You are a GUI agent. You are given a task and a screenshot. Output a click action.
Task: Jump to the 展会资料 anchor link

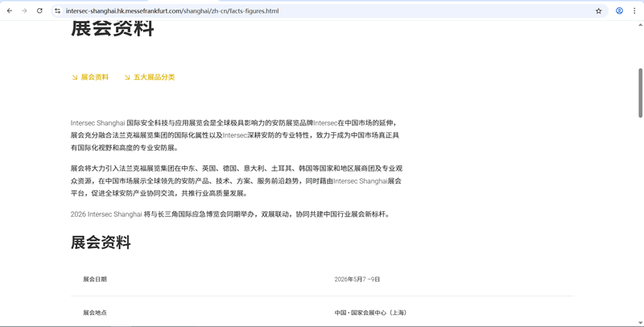pos(94,77)
